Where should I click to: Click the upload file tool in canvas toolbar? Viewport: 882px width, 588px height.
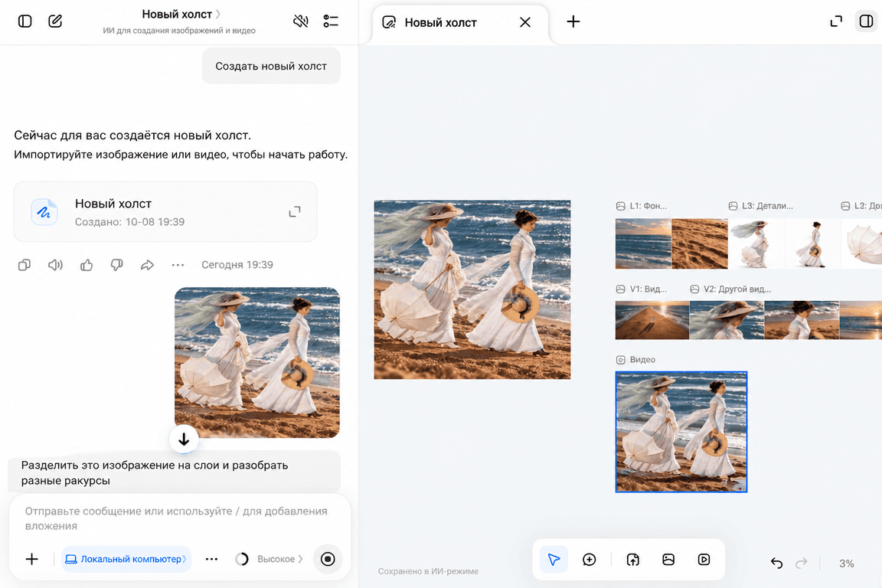tap(633, 560)
